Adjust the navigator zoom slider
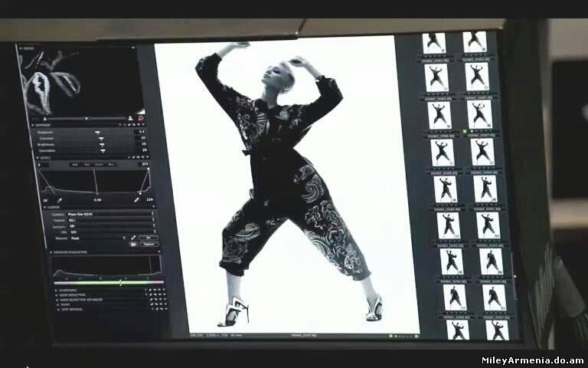The height and width of the screenshot is (368, 588). [87, 118]
